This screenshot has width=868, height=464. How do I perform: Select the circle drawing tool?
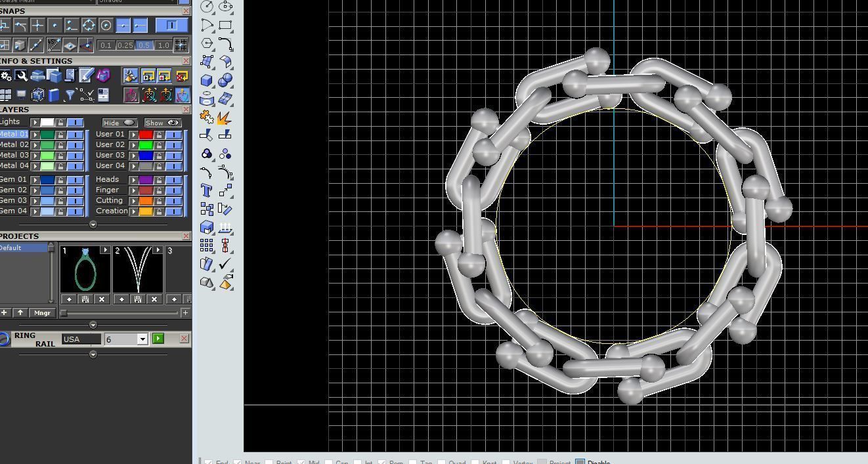(207, 7)
